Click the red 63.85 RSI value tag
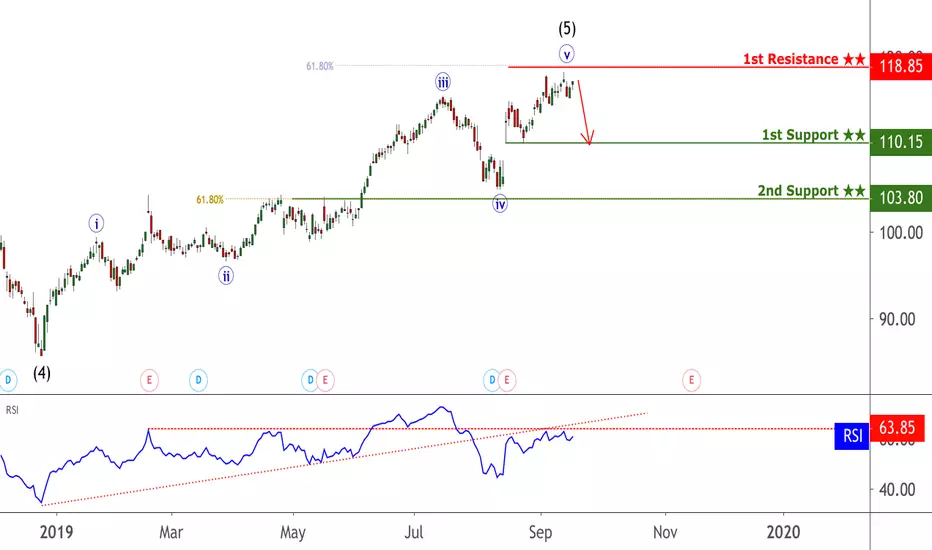932x550 pixels. pyautogui.click(x=897, y=428)
